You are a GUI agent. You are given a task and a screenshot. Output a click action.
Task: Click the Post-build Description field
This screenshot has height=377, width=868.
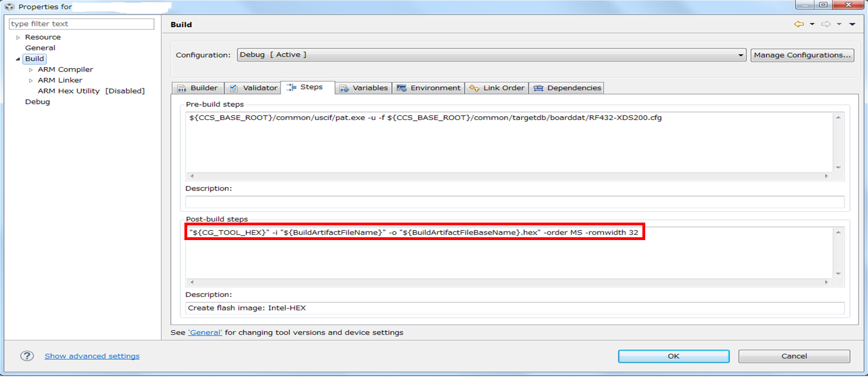point(515,308)
